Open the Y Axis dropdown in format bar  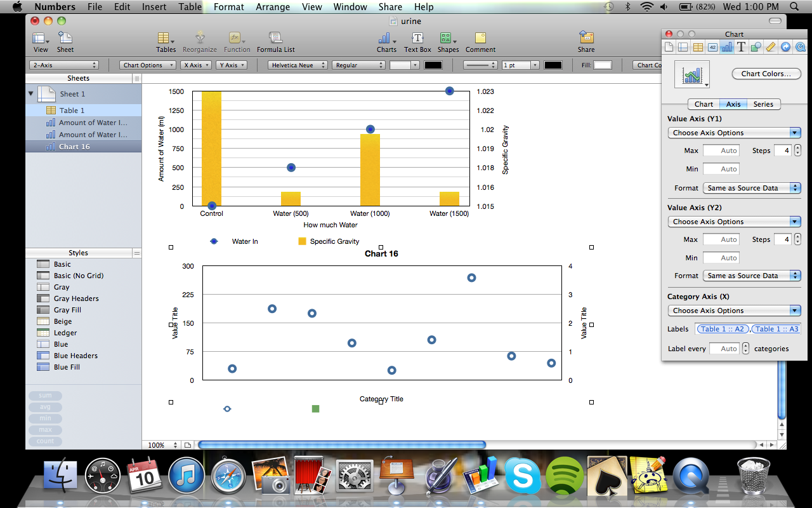point(231,65)
